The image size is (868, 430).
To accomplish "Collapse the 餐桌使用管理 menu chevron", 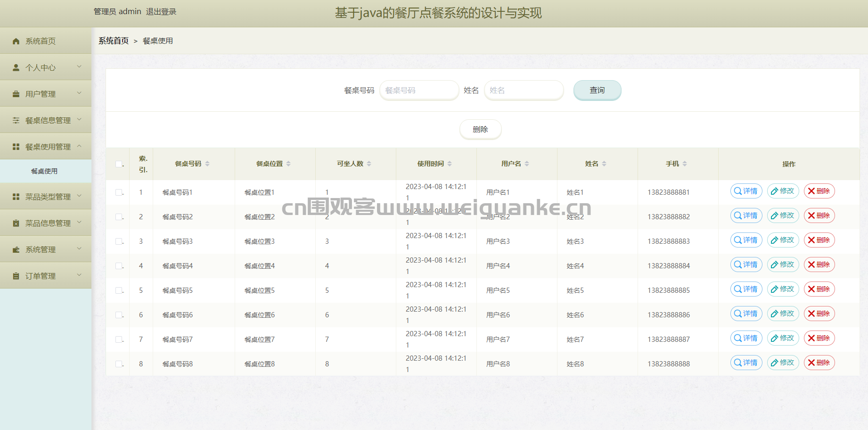I will 79,146.
